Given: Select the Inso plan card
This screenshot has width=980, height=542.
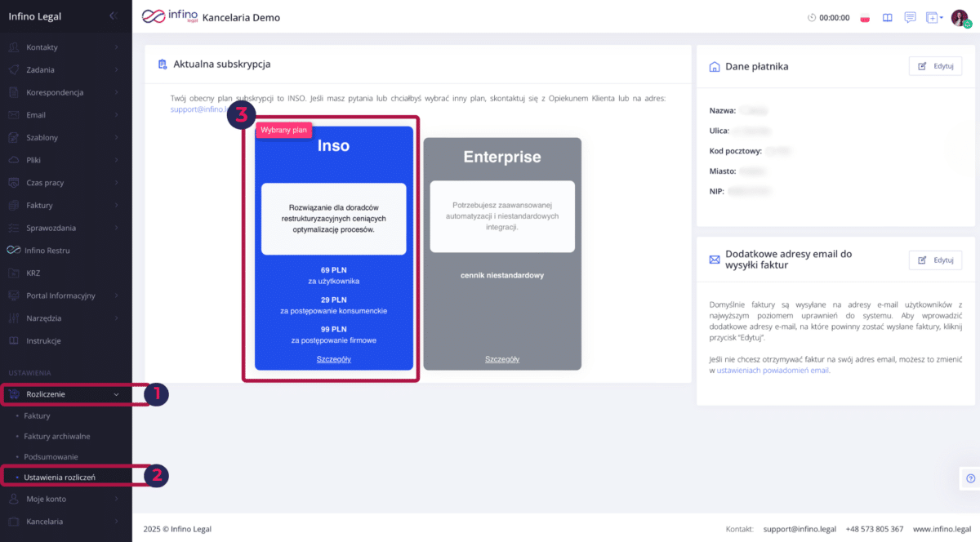Looking at the screenshot, I should (334, 247).
